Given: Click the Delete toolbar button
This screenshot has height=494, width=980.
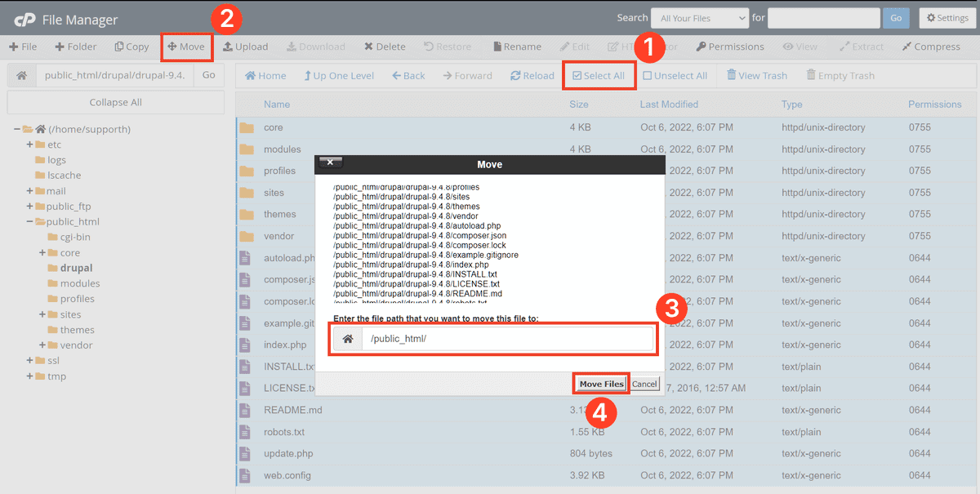Looking at the screenshot, I should tap(385, 47).
